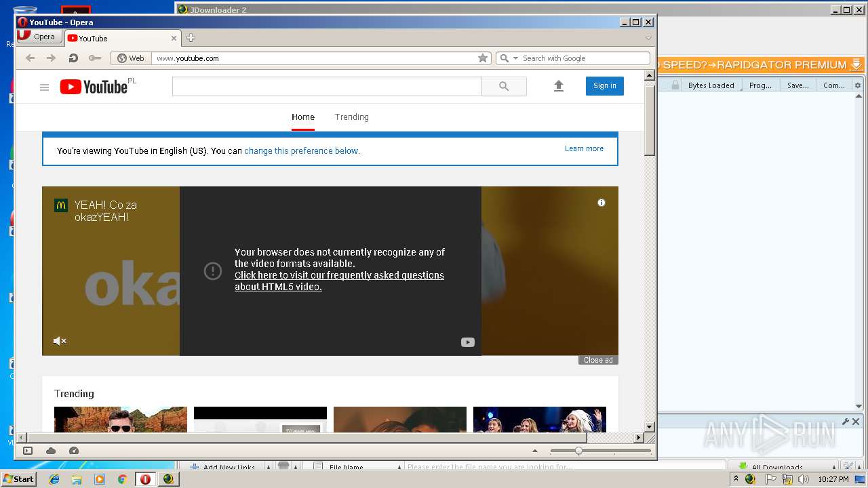Open the Opera password wand key icon
The width and height of the screenshot is (868, 488).
94,58
